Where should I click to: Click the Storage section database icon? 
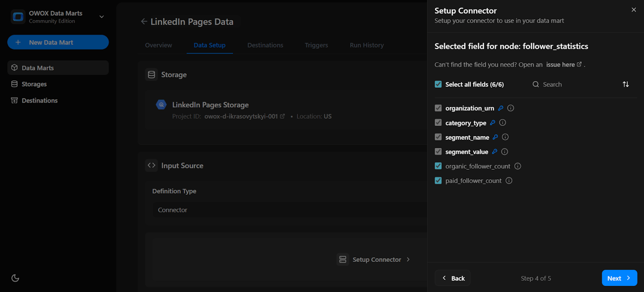click(x=151, y=75)
